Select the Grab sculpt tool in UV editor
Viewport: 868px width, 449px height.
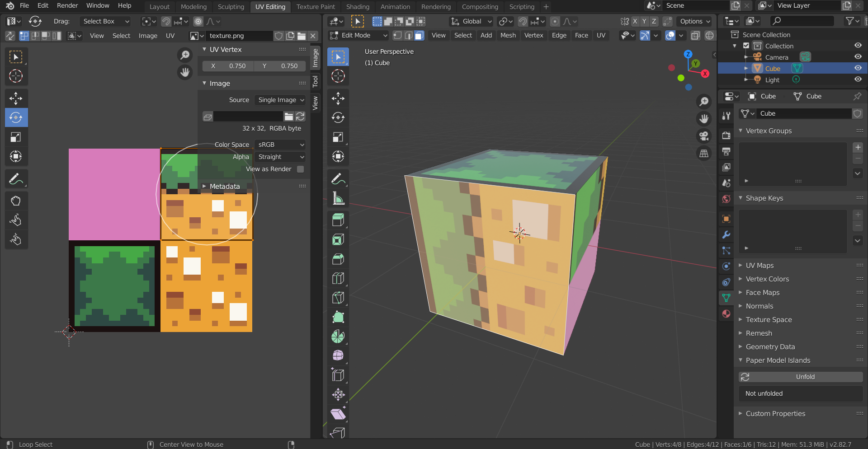(x=16, y=201)
